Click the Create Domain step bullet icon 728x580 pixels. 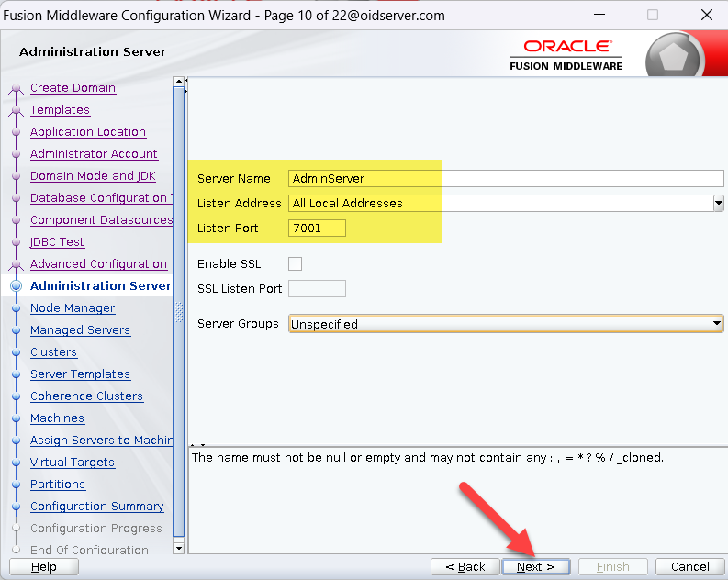click(17, 89)
